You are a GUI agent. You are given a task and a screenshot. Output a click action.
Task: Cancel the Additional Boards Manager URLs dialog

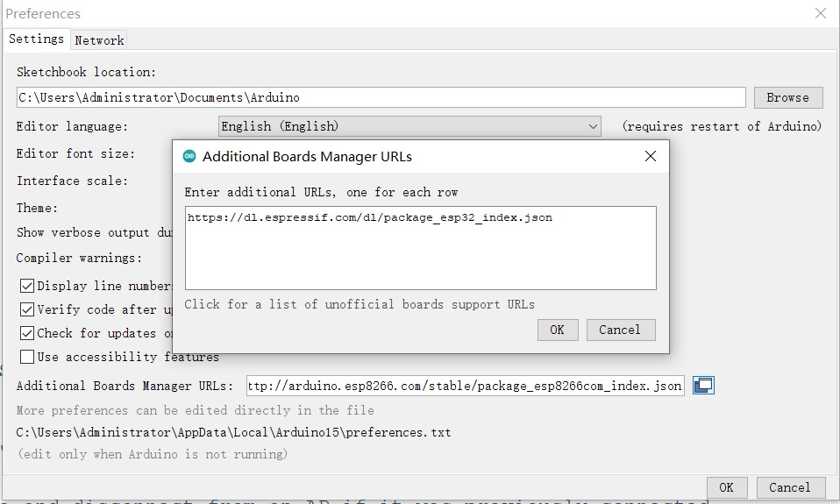point(621,330)
